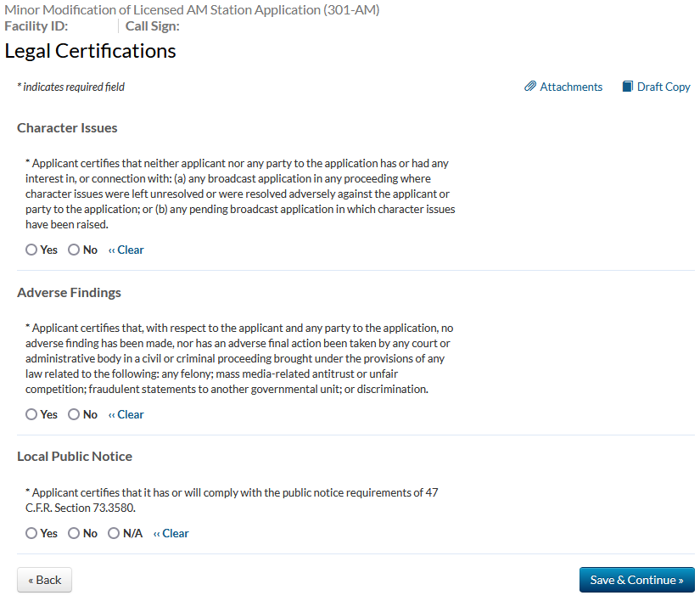Pick N/A for Local Public Notice
This screenshot has height=601, width=700.
(114, 533)
